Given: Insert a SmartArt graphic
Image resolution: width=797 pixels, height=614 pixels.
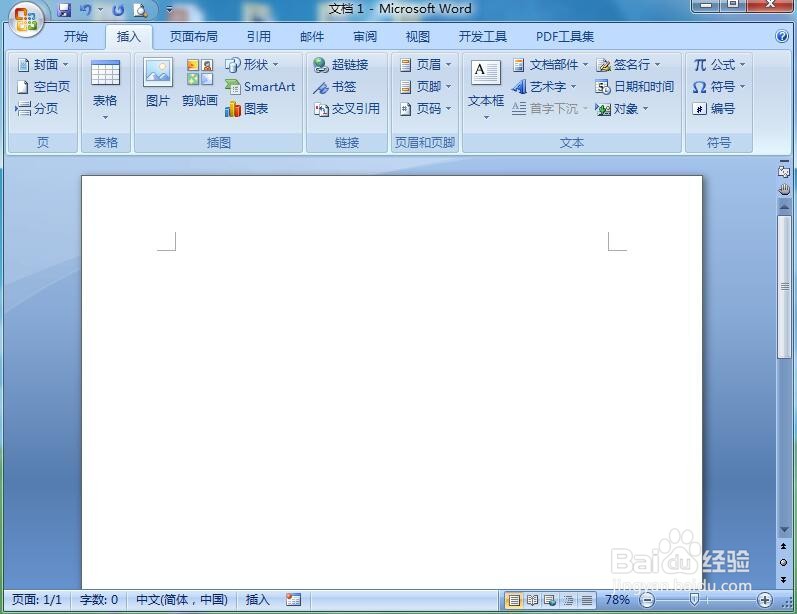Looking at the screenshot, I should (260, 87).
